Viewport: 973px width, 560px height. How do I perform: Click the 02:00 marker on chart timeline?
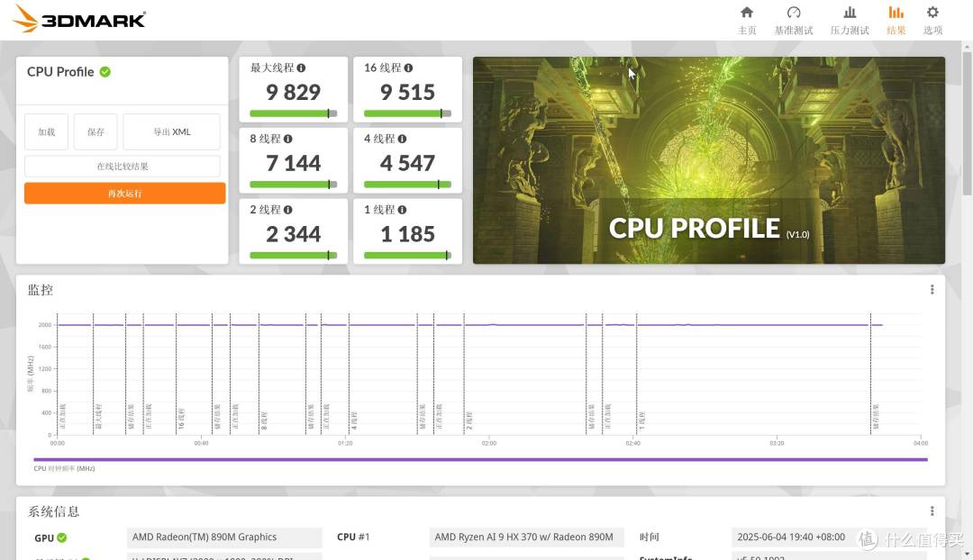[x=489, y=444]
